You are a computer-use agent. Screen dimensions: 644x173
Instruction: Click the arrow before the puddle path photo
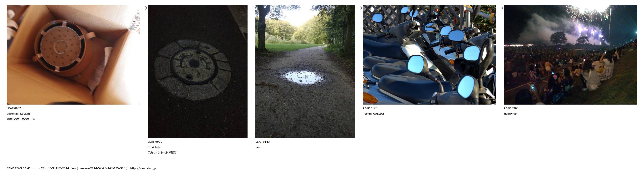[251, 8]
